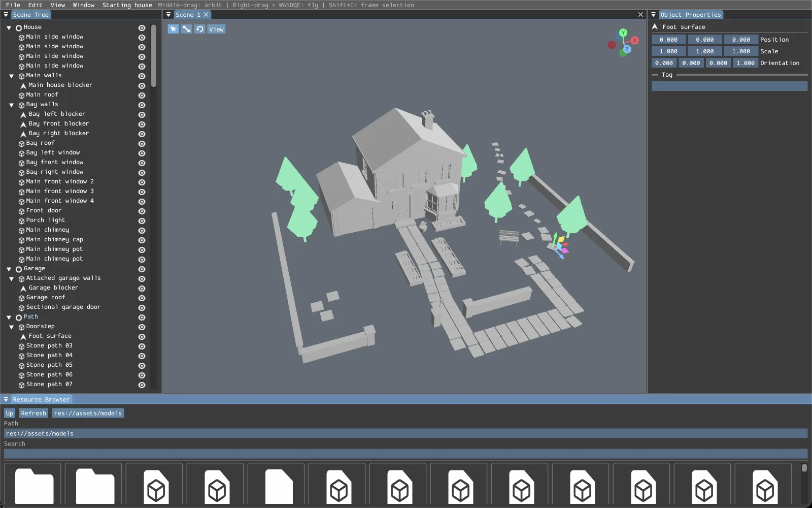Click the blue Z axis on orientation gizmo

pyautogui.click(x=627, y=49)
